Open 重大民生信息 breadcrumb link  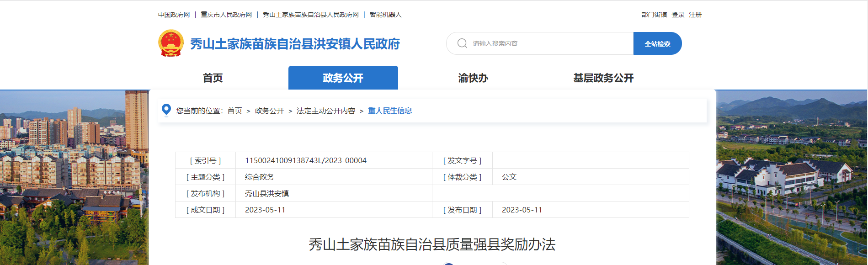click(390, 111)
